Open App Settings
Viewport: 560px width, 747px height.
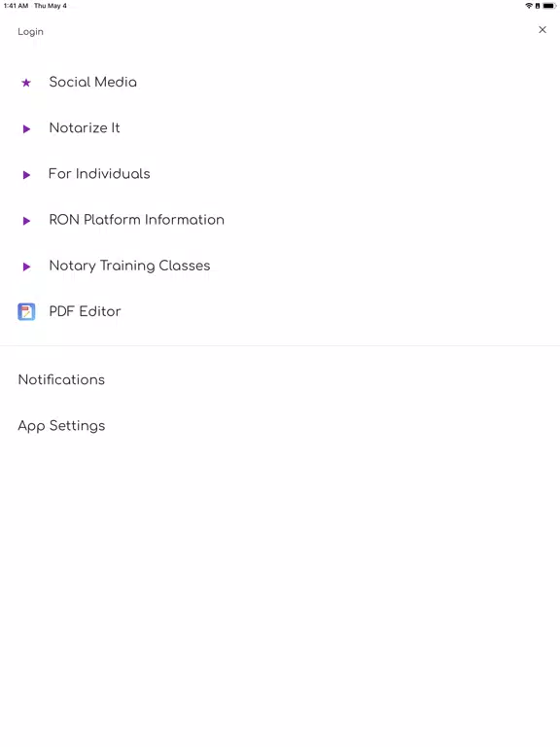tap(61, 425)
